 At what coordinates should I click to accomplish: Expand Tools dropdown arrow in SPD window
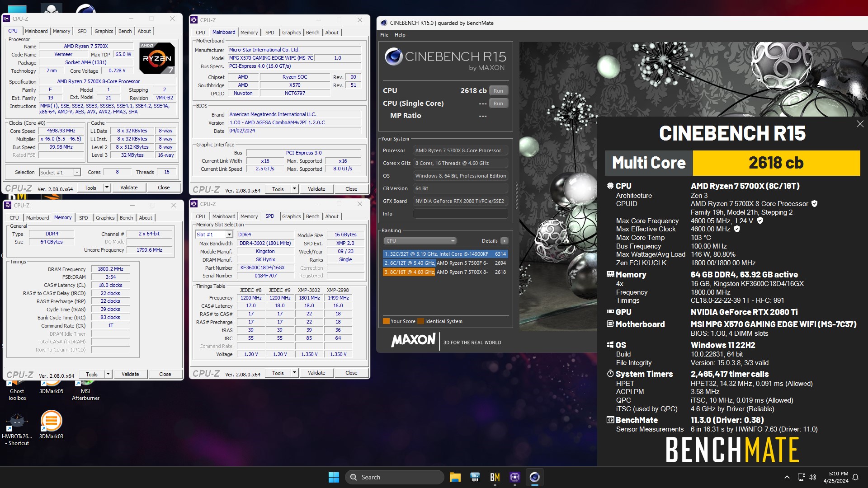pyautogui.click(x=294, y=373)
